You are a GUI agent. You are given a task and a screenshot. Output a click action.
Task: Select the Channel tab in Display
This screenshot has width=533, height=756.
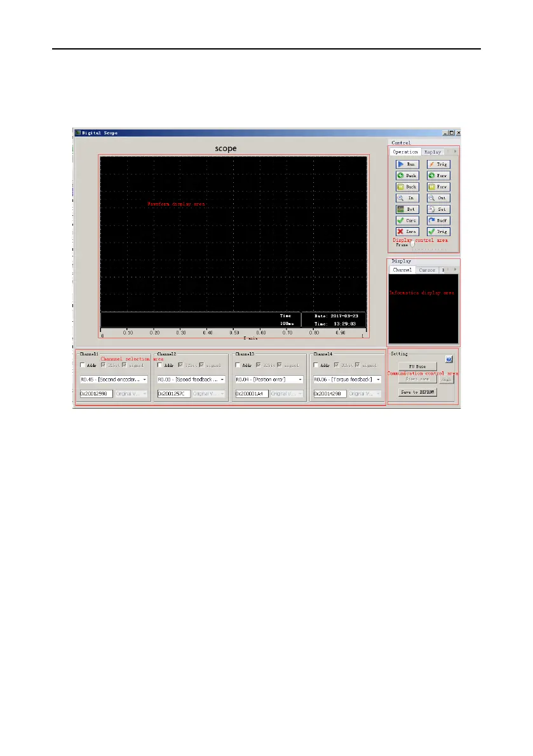pyautogui.click(x=402, y=270)
